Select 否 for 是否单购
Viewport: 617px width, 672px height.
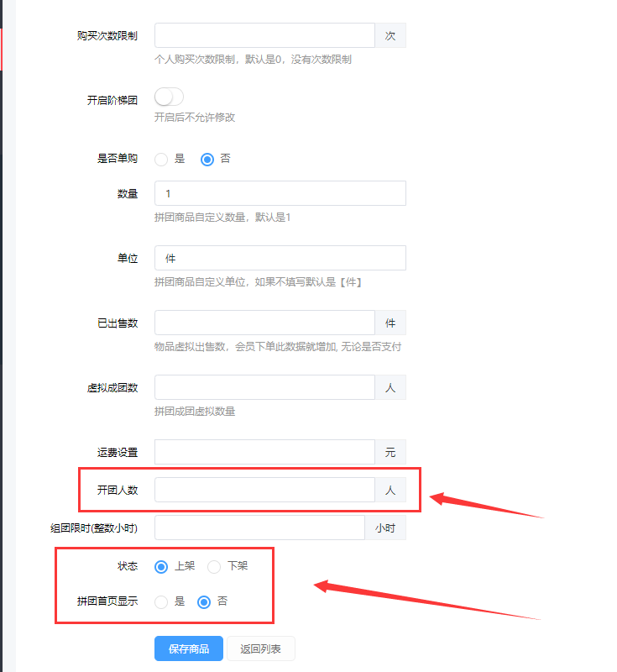click(207, 160)
